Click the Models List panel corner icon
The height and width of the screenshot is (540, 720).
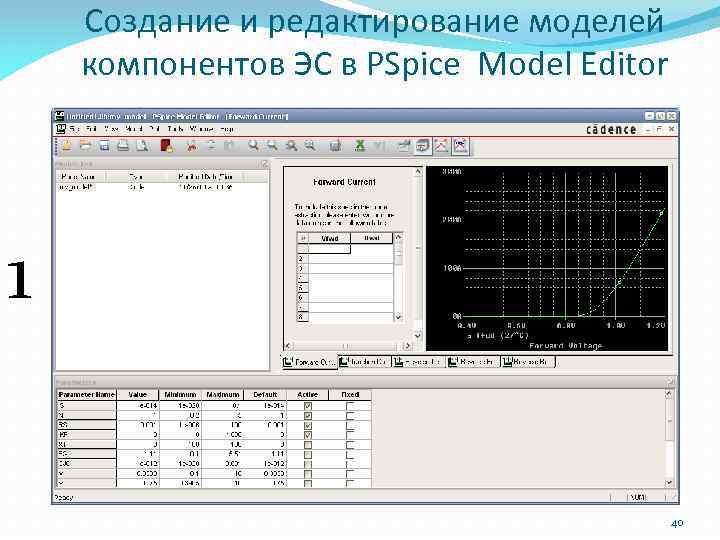[x=264, y=163]
